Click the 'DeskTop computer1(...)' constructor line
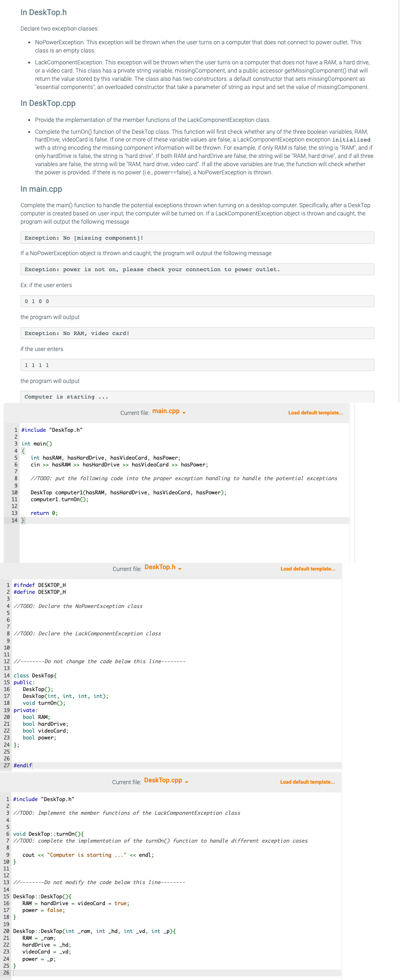This screenshot has width=400, height=980. coord(128,493)
